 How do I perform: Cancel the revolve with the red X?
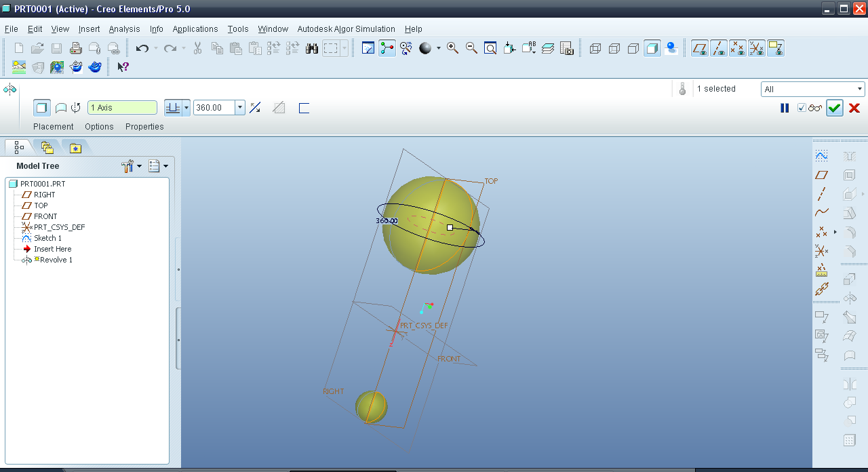click(854, 109)
